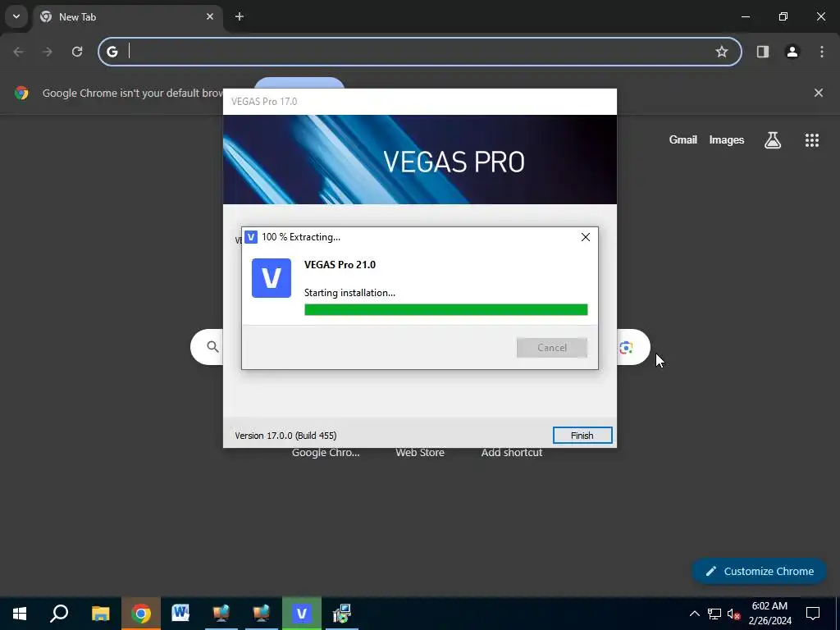Open notification center icon
This screenshot has width=840, height=630.
pyautogui.click(x=813, y=614)
